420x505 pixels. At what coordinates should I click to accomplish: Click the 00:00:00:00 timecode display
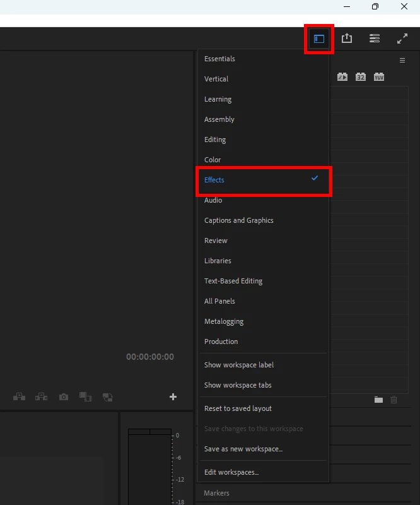coord(150,357)
